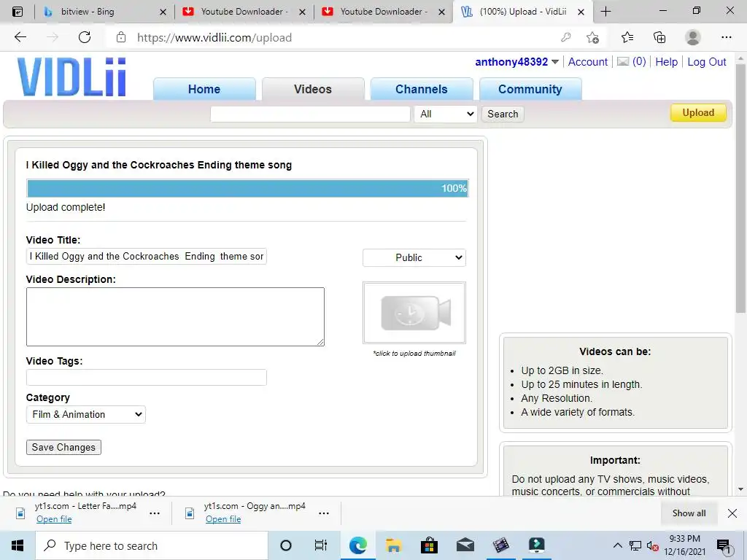The height and width of the screenshot is (560, 747).
Task: Close the downloads bar
Action: pos(732,513)
